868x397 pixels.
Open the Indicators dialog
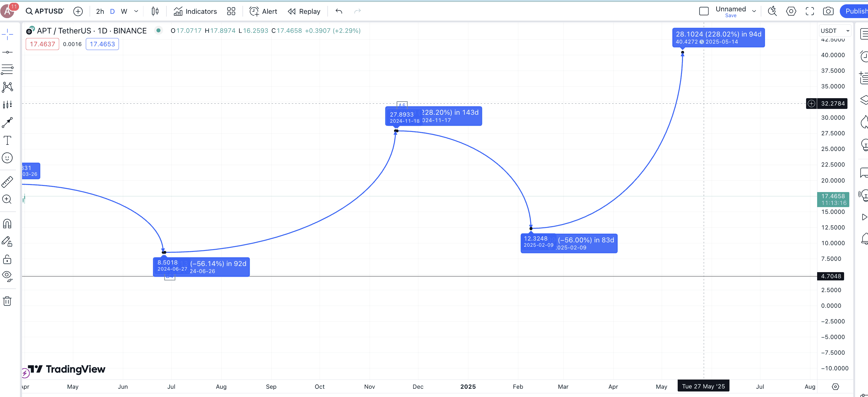click(x=195, y=11)
